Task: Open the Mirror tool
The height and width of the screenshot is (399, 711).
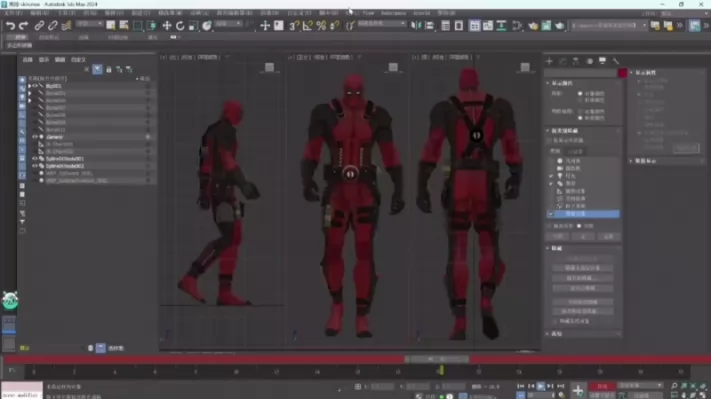Action: click(416, 26)
